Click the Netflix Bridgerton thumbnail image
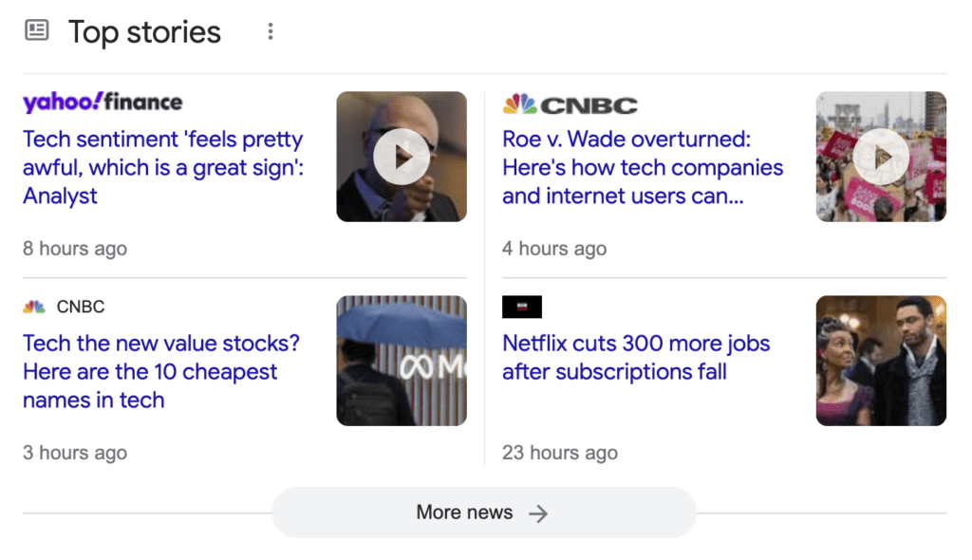This screenshot has width=972, height=560. pos(881,361)
